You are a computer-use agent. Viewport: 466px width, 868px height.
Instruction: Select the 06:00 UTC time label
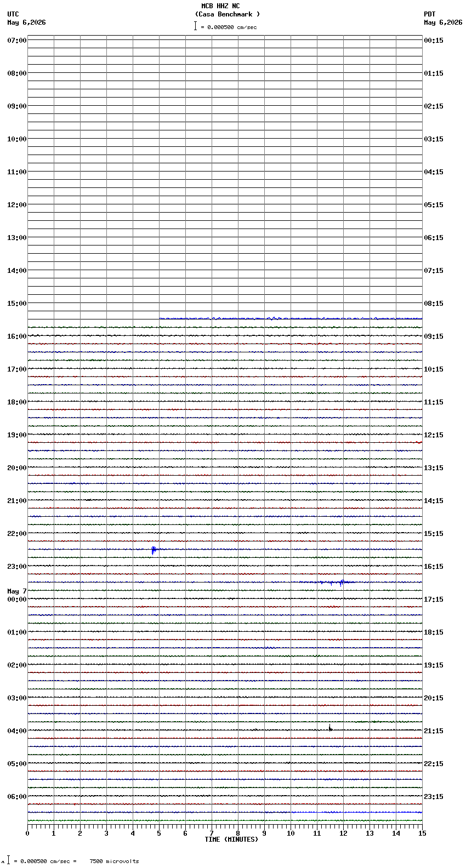(x=16, y=797)
